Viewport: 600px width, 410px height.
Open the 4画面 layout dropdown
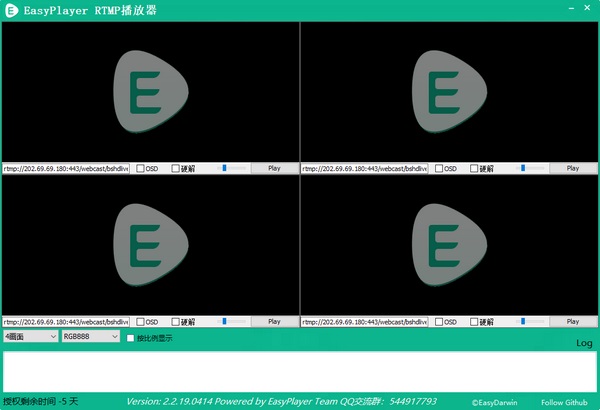31,336
